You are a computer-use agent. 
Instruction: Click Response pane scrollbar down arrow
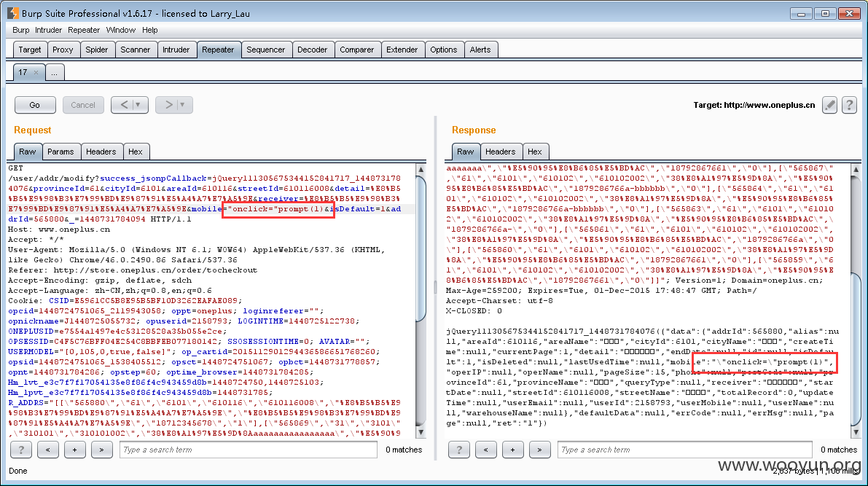(x=856, y=432)
